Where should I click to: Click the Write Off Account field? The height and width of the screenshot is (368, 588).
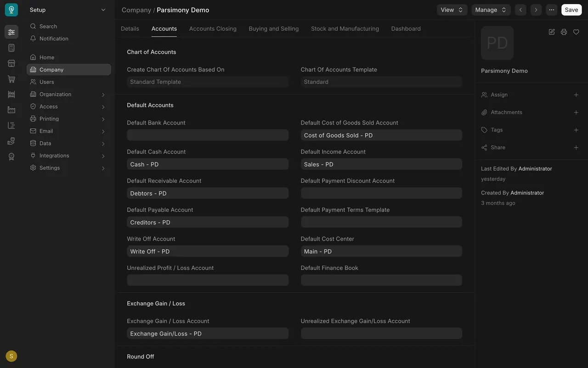click(x=208, y=251)
